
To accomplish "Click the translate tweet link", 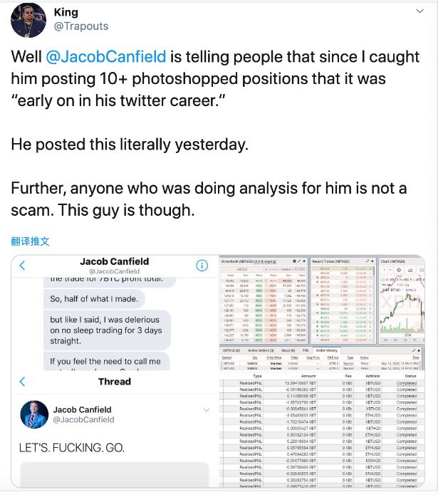I will (30, 241).
